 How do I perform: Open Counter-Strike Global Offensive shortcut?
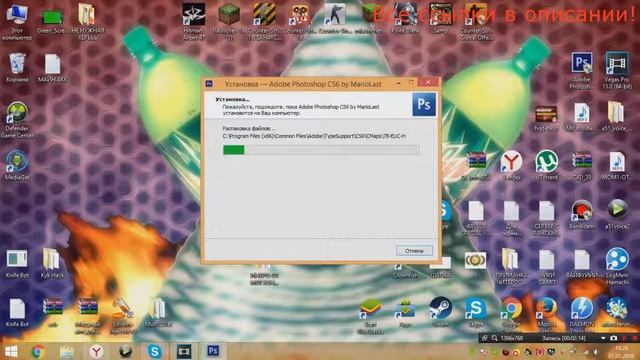(x=476, y=20)
